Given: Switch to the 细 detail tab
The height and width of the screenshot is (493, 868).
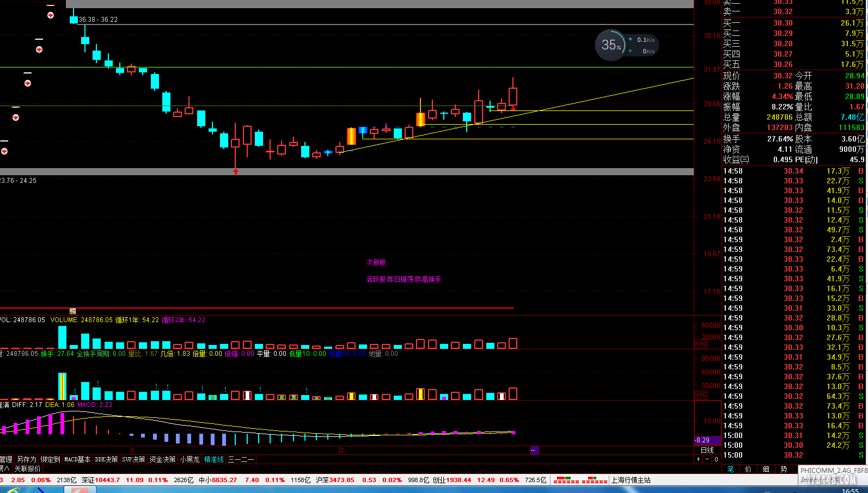Looking at the screenshot, I should coord(766,469).
